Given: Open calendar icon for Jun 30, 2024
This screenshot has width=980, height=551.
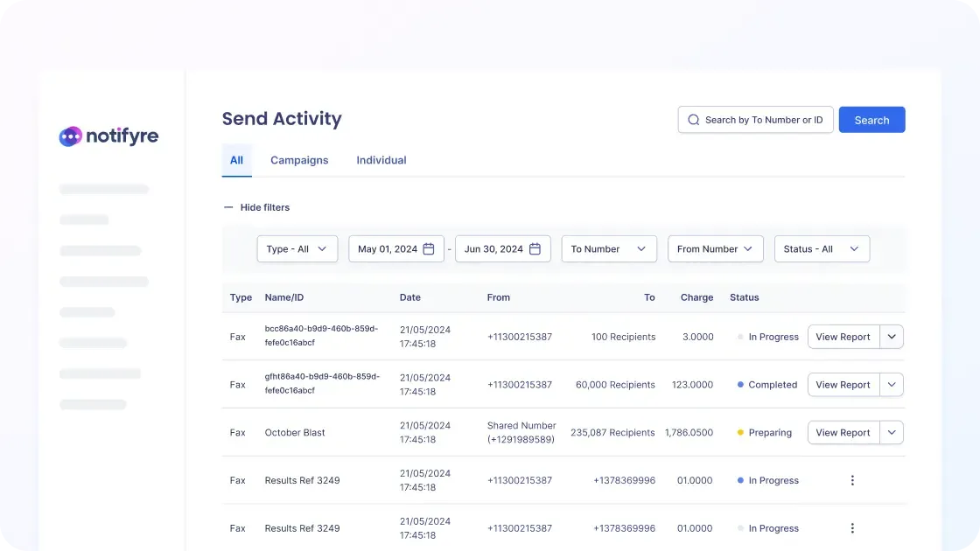Looking at the screenshot, I should [x=535, y=249].
